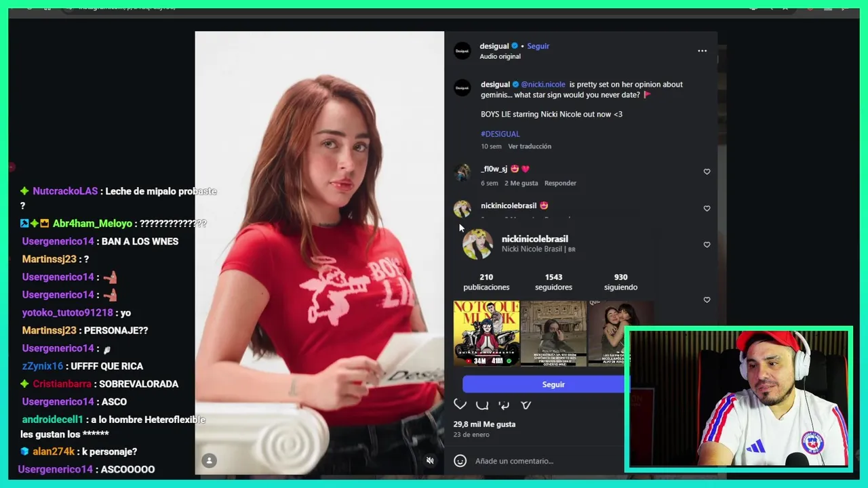Screen dimensions: 868x488
Task: Click the verified badge next to desigual
Action: point(515,46)
